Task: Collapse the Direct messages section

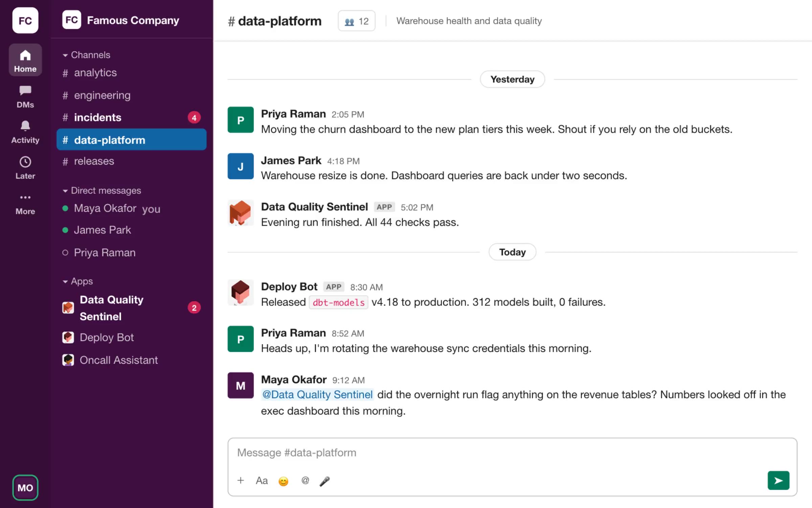Action: point(102,191)
